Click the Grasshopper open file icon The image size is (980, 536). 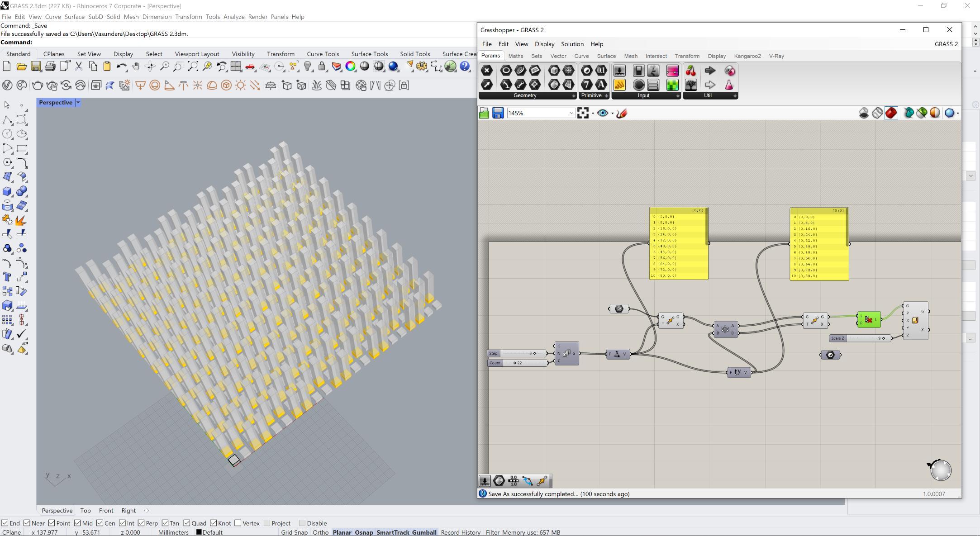coord(484,113)
